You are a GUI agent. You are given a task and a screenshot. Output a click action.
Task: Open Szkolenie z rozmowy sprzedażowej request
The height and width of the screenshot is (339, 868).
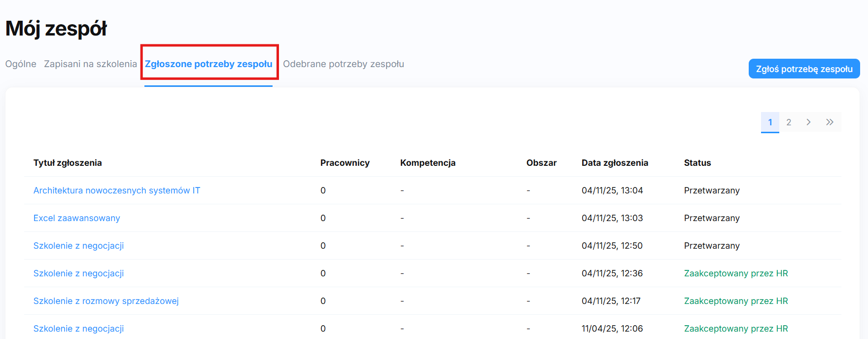[106, 301]
